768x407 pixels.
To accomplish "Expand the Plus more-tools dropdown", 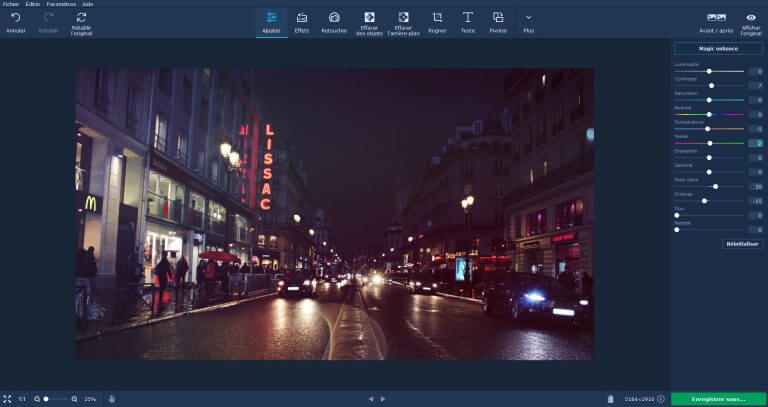I will coord(528,23).
